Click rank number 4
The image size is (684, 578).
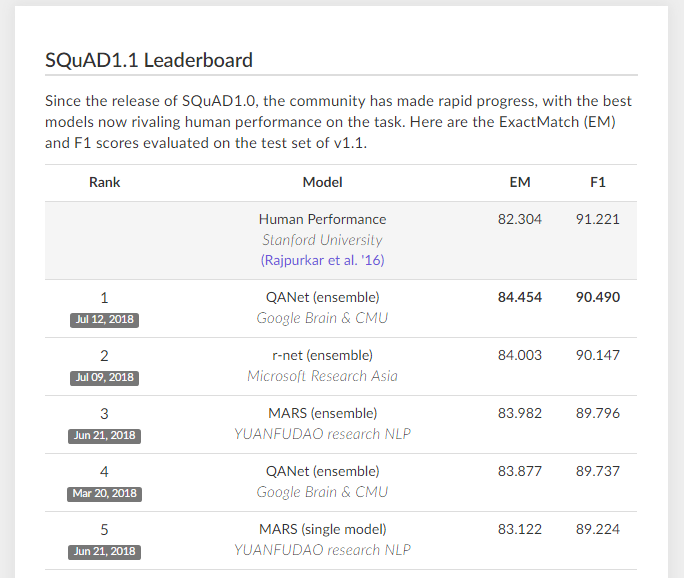pyautogui.click(x=104, y=472)
